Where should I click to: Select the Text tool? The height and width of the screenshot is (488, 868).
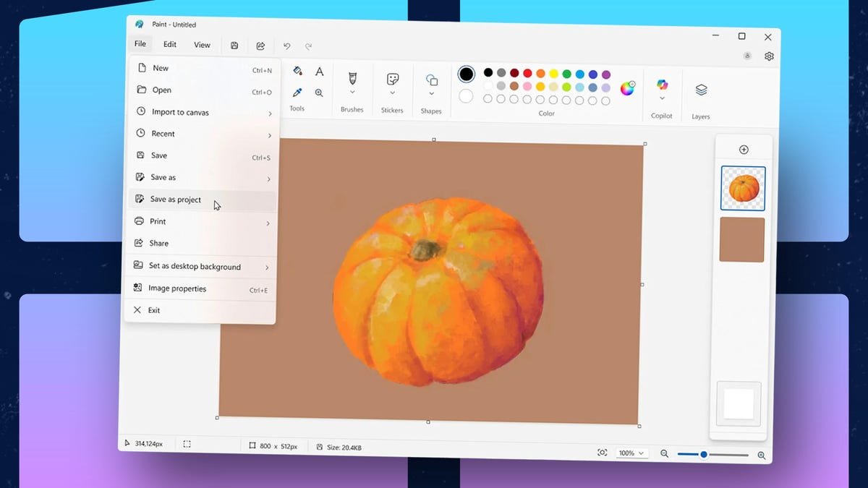pos(319,71)
